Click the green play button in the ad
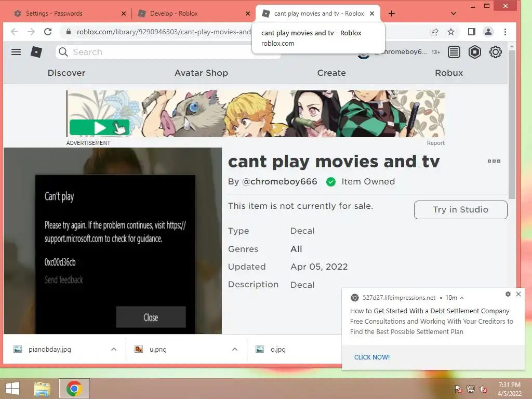This screenshot has height=399, width=532. tap(99, 128)
